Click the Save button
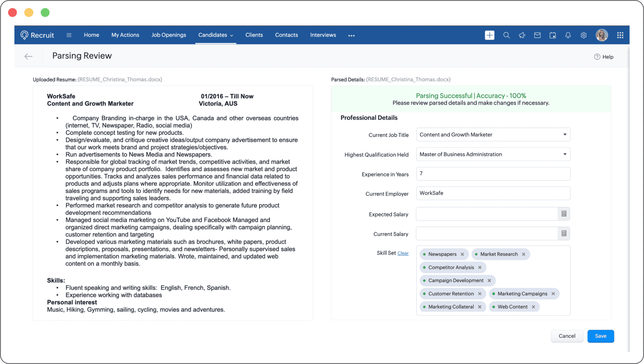 tap(601, 336)
